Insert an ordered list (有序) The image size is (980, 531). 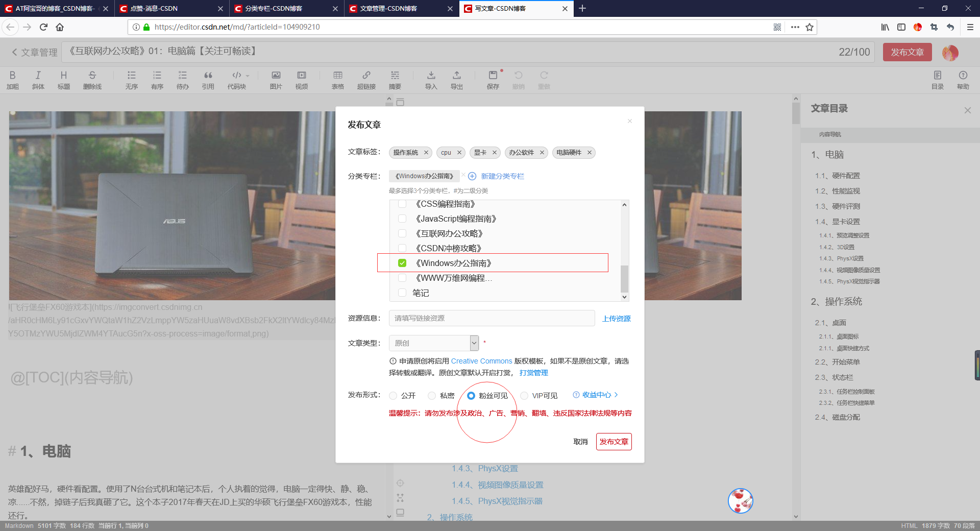[x=157, y=80]
